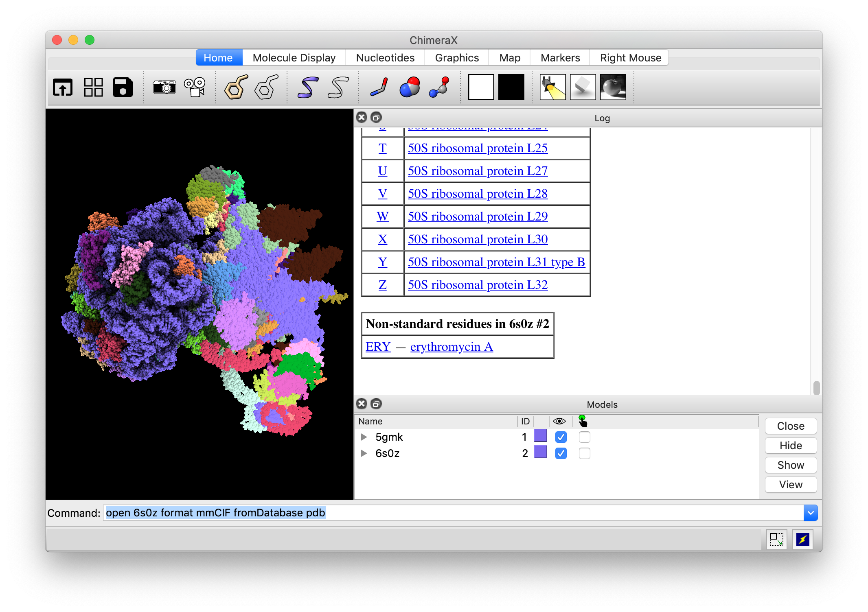Select the sphere style icon
The image size is (868, 612).
[409, 87]
